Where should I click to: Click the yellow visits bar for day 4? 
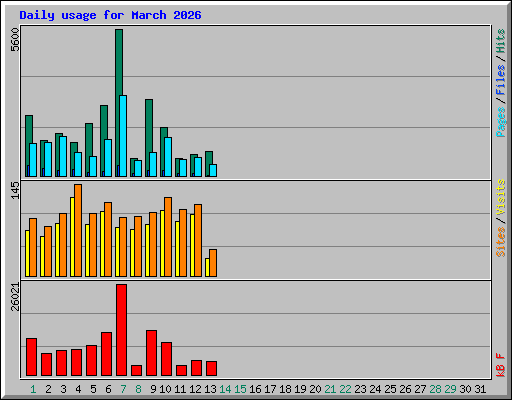tap(72, 237)
